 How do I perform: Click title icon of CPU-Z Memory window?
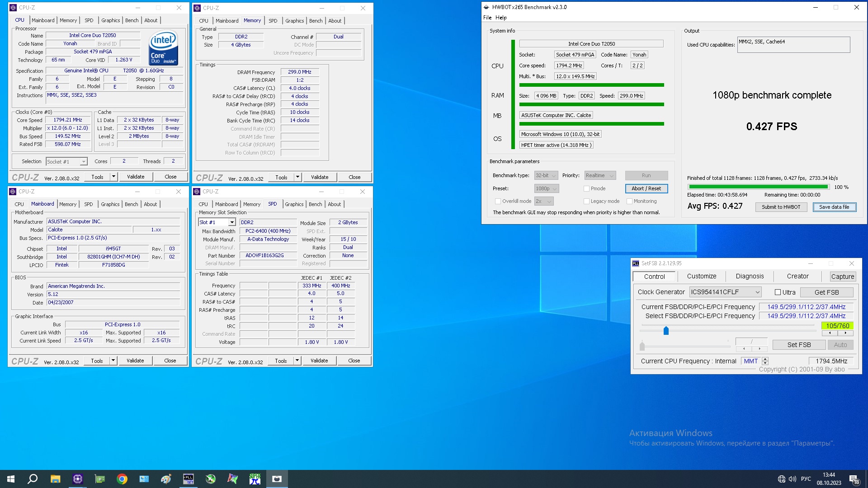tap(197, 8)
